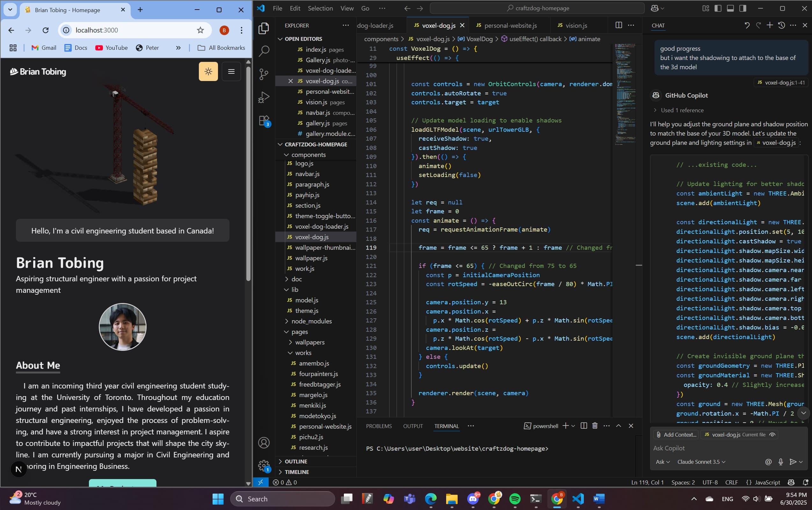
Task: Open website hamburger menu button
Action: pyautogui.click(x=231, y=71)
